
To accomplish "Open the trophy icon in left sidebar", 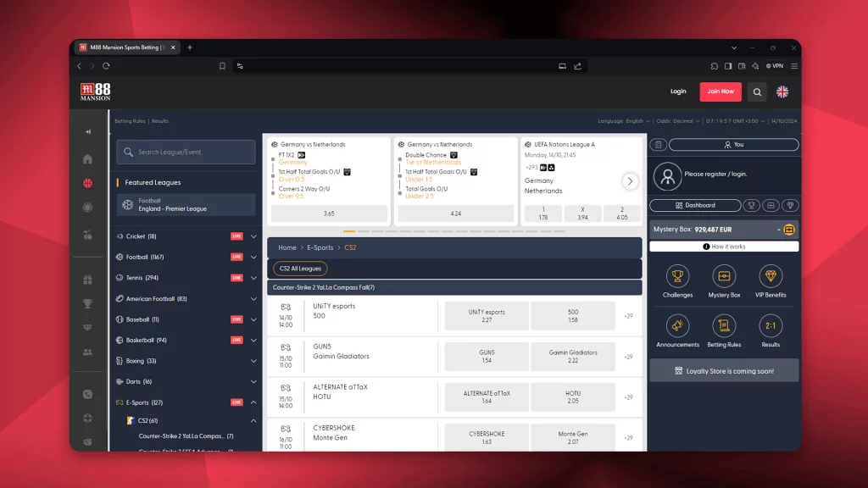I will pyautogui.click(x=87, y=304).
